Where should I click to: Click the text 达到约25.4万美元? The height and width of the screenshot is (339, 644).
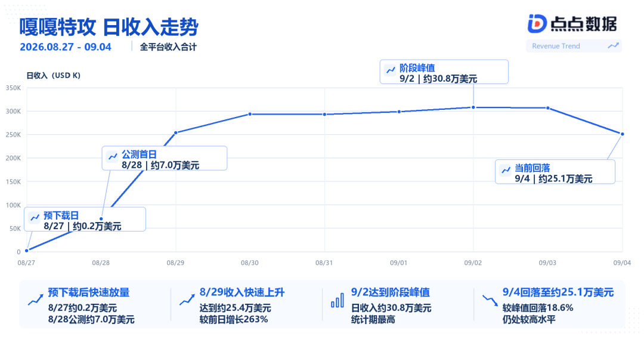coord(236,308)
